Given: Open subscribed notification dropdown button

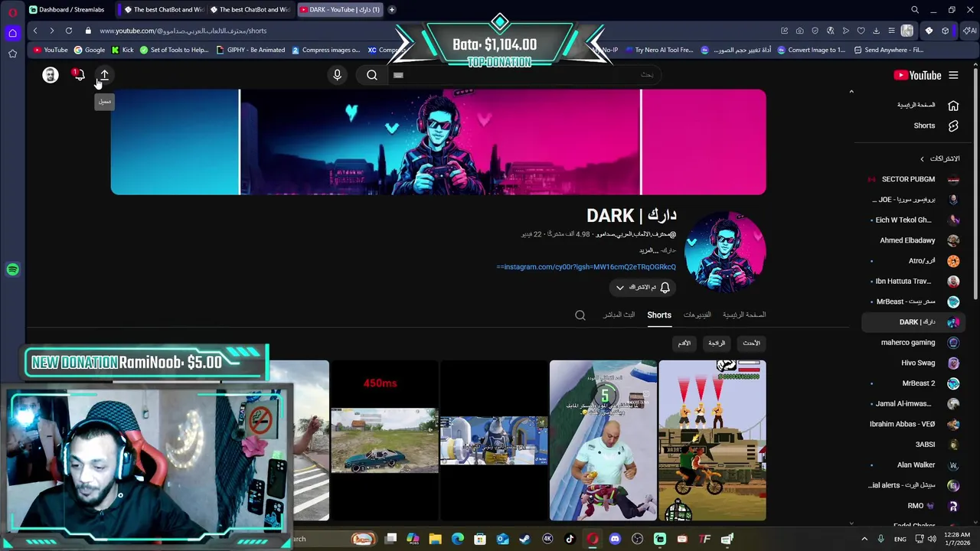Looking at the screenshot, I should click(x=642, y=288).
